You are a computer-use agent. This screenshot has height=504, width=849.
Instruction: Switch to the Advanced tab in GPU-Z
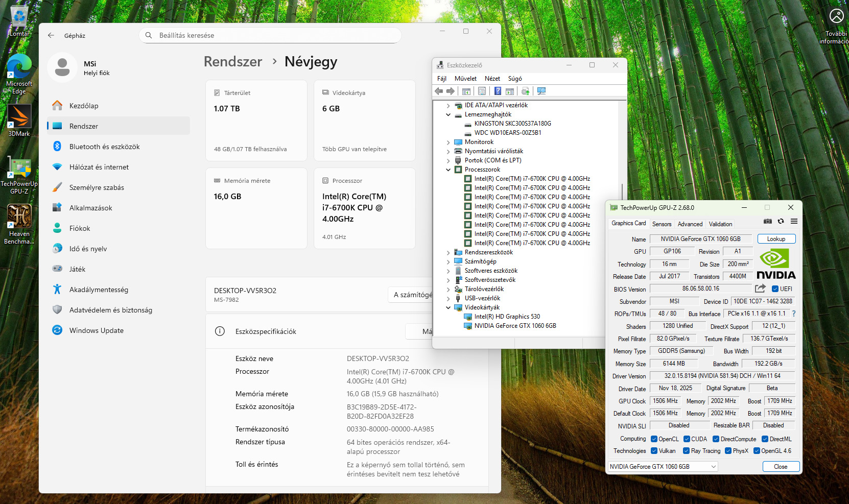pos(690,224)
